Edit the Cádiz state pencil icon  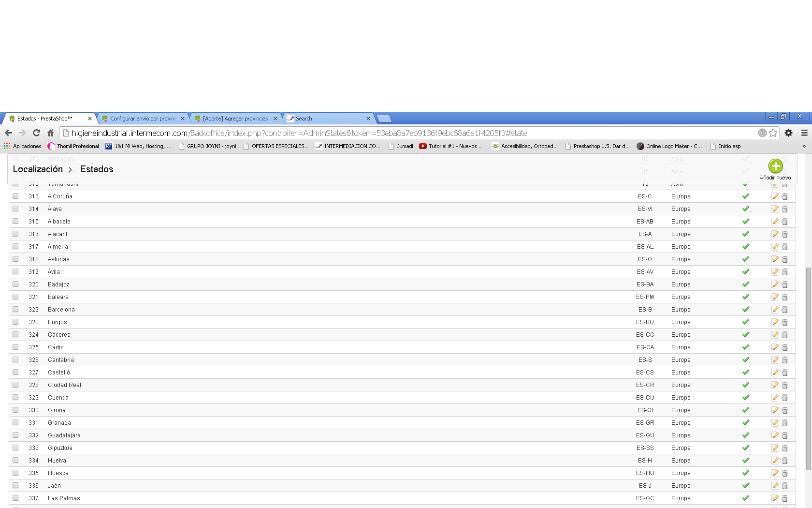(x=775, y=347)
